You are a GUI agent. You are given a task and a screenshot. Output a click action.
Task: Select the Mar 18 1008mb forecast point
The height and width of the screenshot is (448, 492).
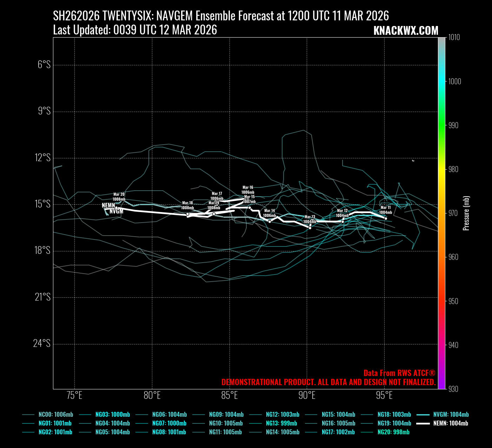(x=187, y=214)
